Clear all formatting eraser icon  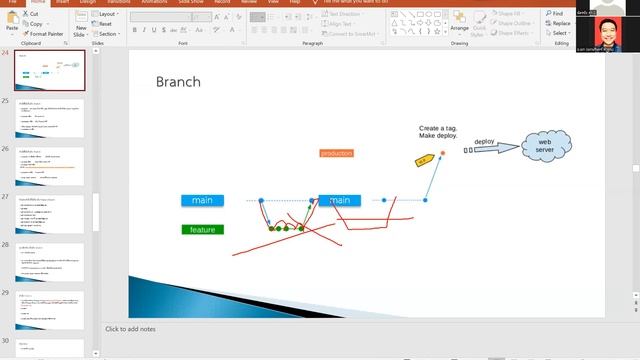(239, 17)
